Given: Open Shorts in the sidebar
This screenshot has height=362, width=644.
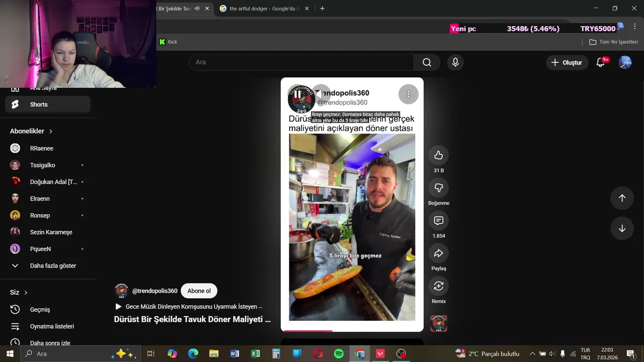Looking at the screenshot, I should [48, 105].
